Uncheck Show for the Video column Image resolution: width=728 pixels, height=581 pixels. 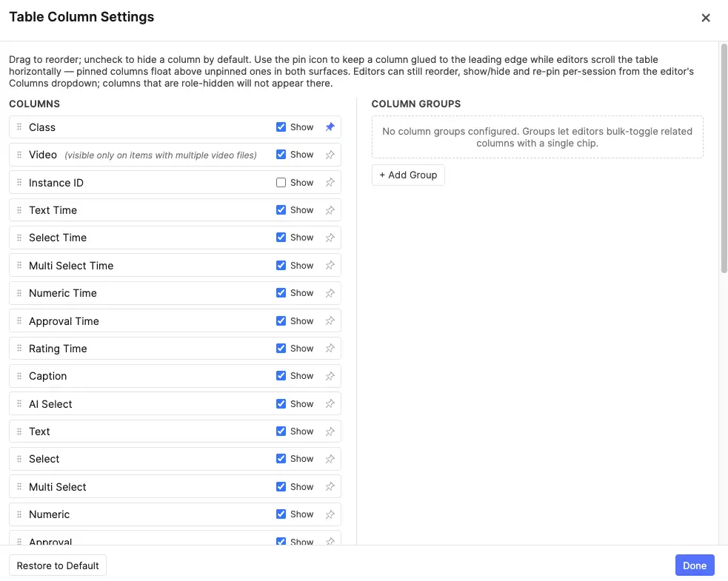281,155
